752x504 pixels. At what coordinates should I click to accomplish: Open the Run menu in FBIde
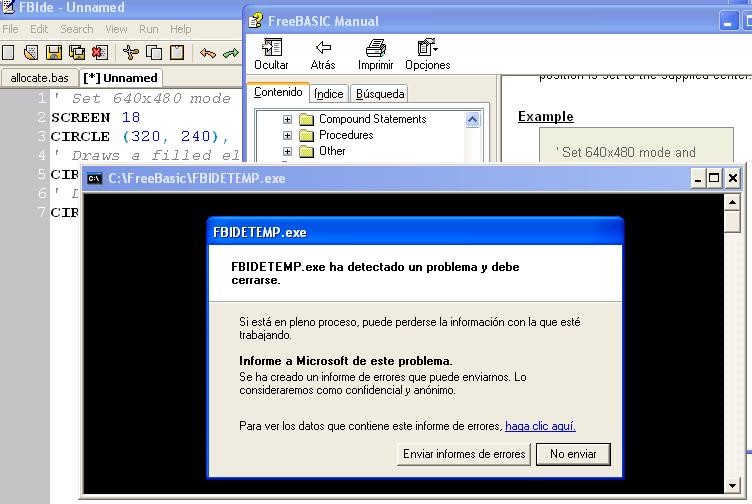(x=149, y=29)
